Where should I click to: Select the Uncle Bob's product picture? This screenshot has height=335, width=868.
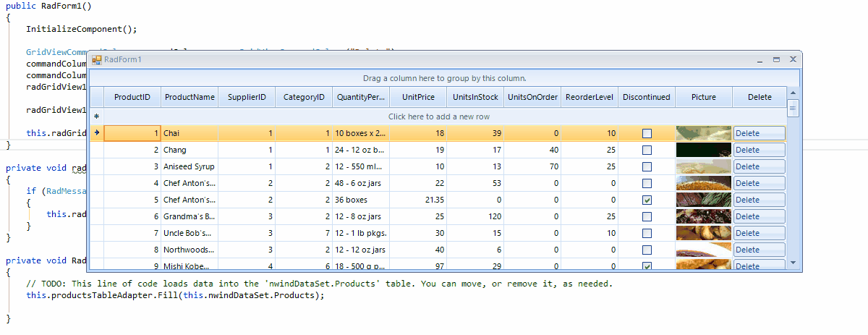(x=703, y=233)
